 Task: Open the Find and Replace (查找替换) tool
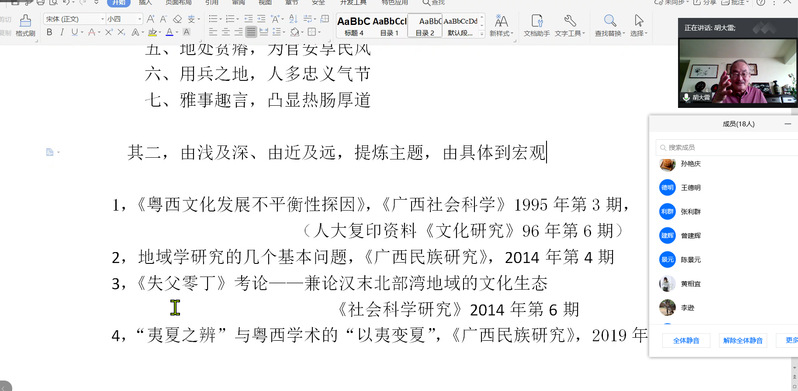[610, 24]
